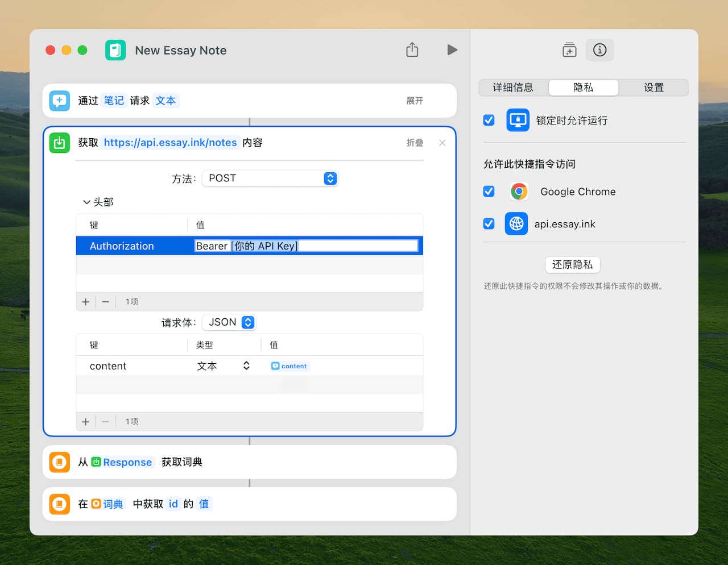Click the info details icon
Image resolution: width=728 pixels, height=565 pixels.
pos(599,50)
